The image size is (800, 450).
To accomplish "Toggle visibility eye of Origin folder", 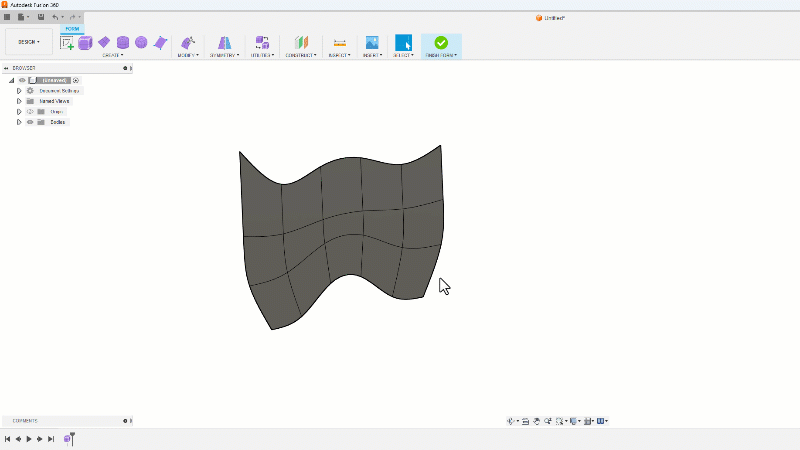I will 30,111.
